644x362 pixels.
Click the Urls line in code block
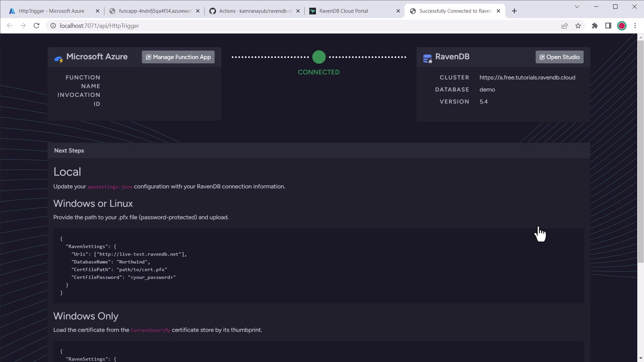tap(129, 254)
